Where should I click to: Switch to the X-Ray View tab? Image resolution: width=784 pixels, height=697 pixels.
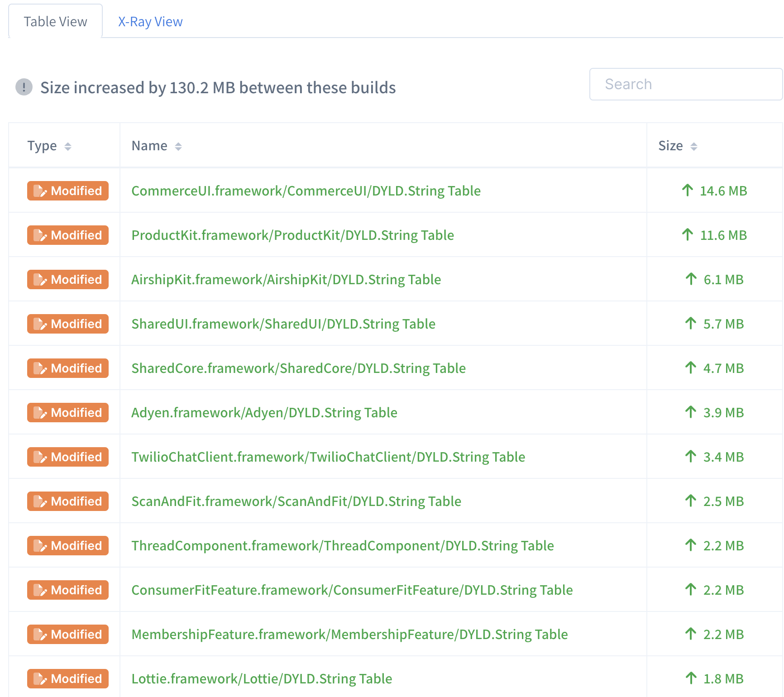(x=150, y=22)
